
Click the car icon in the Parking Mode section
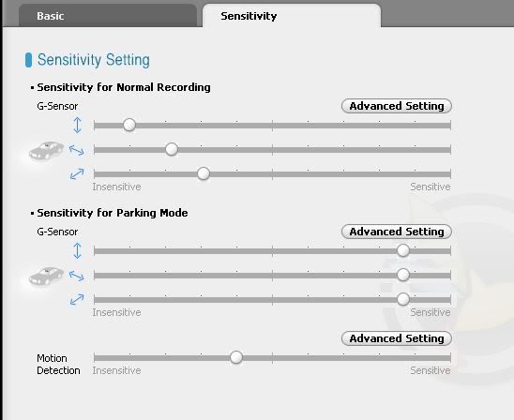coord(46,277)
